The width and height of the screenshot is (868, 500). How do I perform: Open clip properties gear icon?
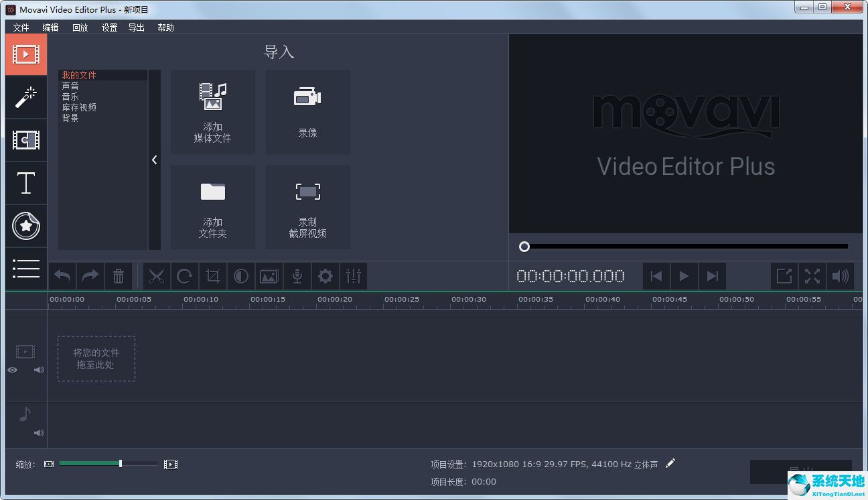[325, 276]
